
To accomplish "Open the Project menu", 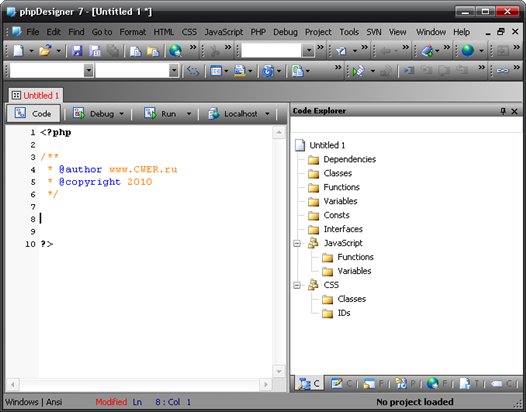I will (x=318, y=32).
